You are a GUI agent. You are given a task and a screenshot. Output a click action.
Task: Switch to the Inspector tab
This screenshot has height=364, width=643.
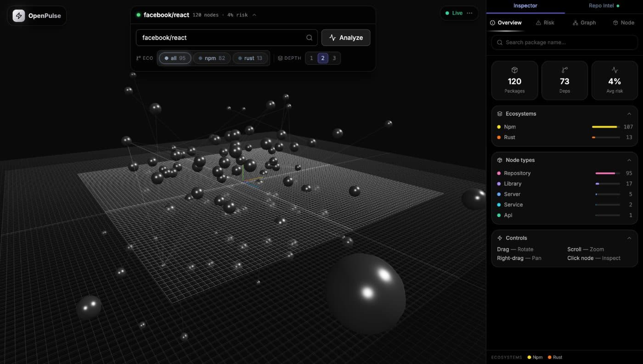click(525, 6)
